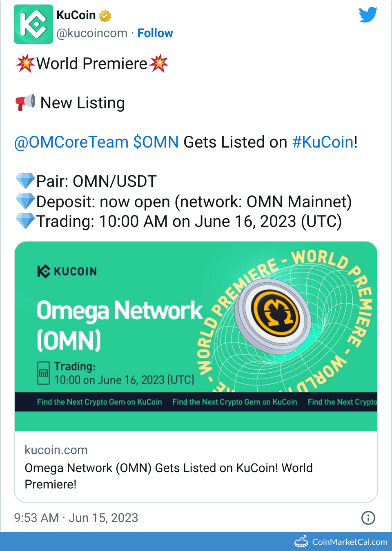Click the KuCoin logo in banner
This screenshot has height=551, width=392.
67,271
